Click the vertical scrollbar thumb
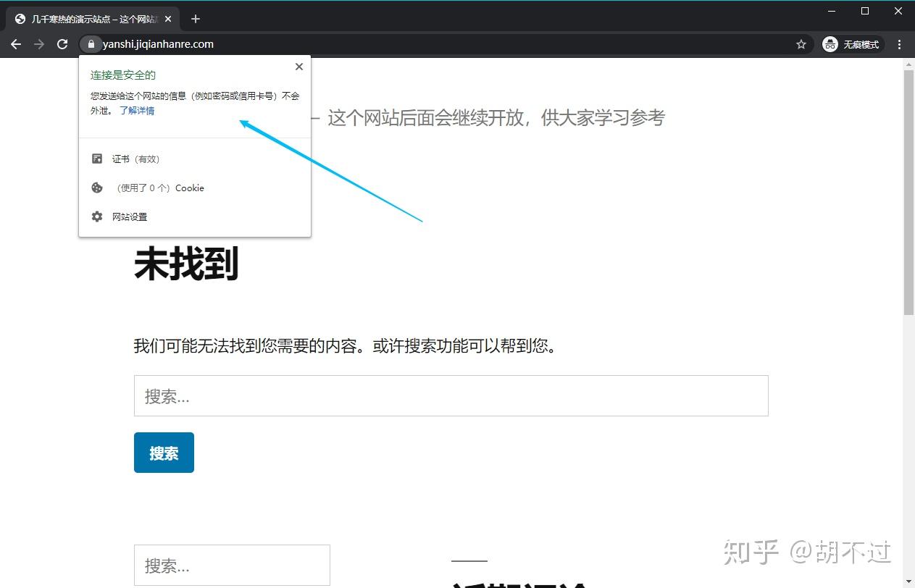915x588 pixels. pyautogui.click(x=909, y=193)
